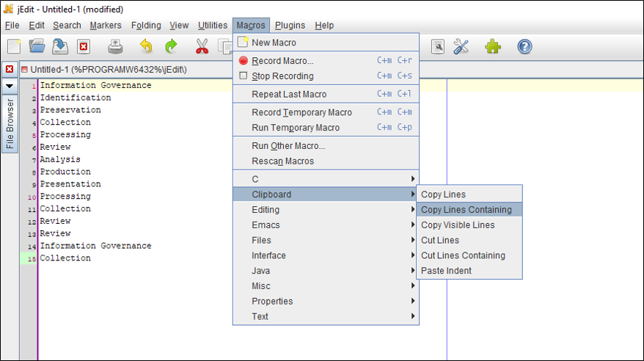Click the Stop Recording square icon
This screenshot has height=361, width=644.
click(243, 76)
